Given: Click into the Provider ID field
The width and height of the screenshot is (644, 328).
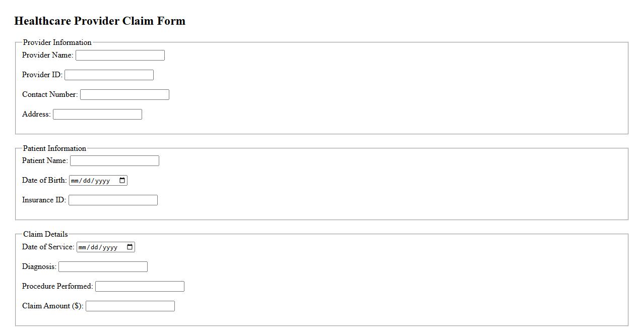Looking at the screenshot, I should 109,75.
